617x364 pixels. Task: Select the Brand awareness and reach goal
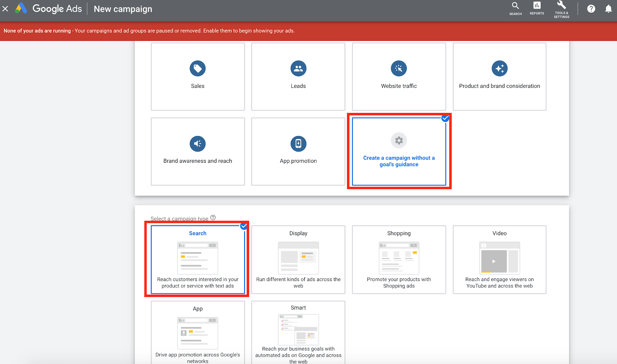click(x=197, y=151)
